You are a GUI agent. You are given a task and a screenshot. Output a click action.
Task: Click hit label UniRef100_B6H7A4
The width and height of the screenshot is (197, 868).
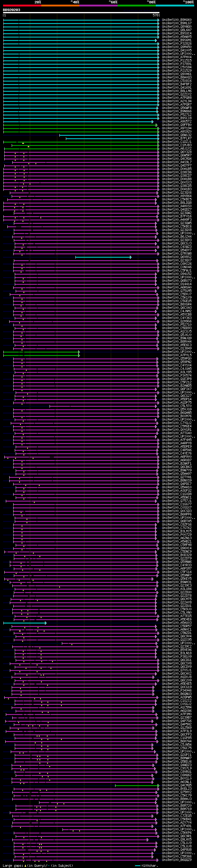coord(177,742)
